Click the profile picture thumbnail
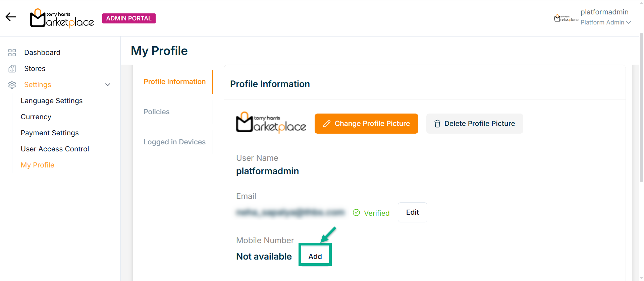Image resolution: width=644 pixels, height=281 pixels. (x=271, y=123)
